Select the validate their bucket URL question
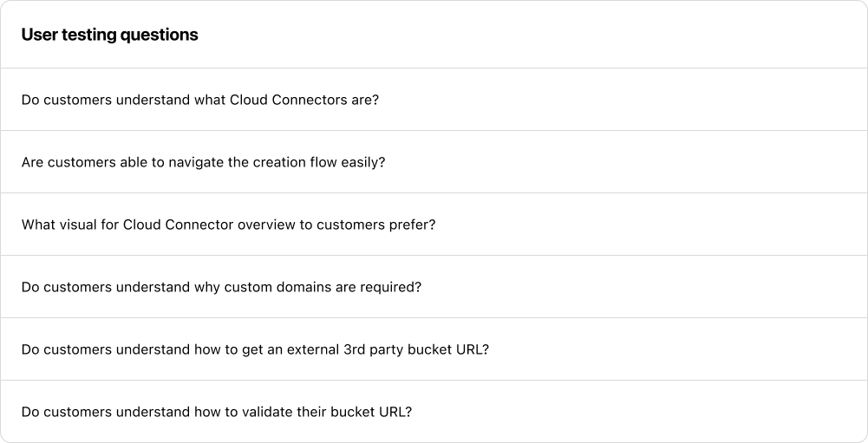 [x=216, y=412]
